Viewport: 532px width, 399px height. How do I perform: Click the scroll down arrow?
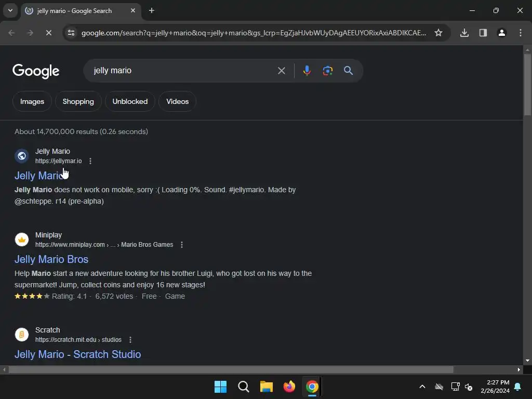pos(527,361)
